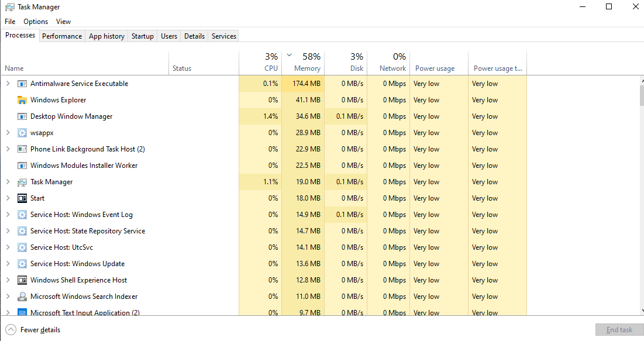Select the 28.9 MB memory value

pos(308,133)
